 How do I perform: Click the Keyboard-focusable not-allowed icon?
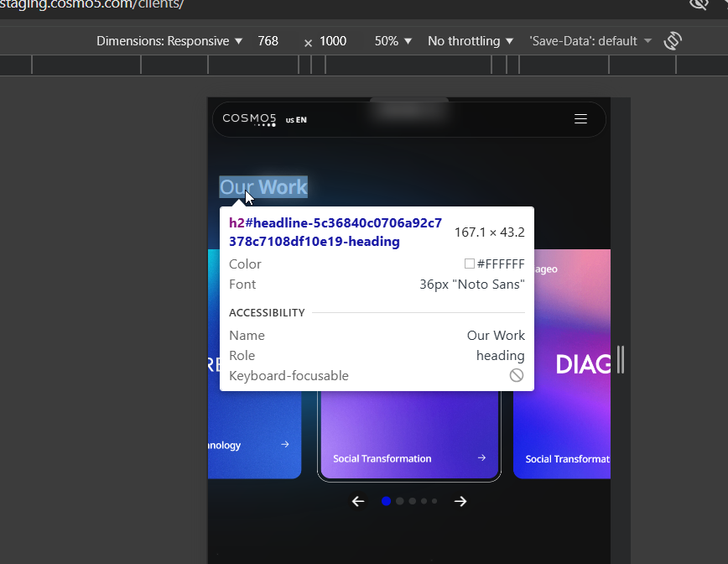(x=517, y=375)
